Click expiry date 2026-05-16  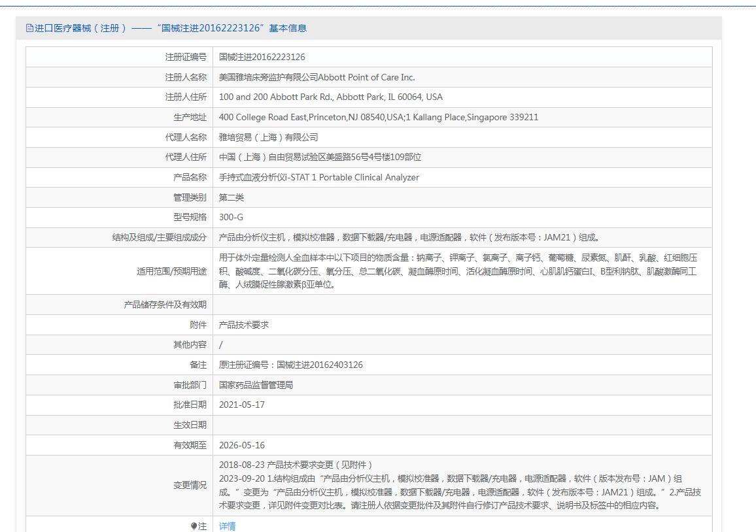pyautogui.click(x=241, y=445)
